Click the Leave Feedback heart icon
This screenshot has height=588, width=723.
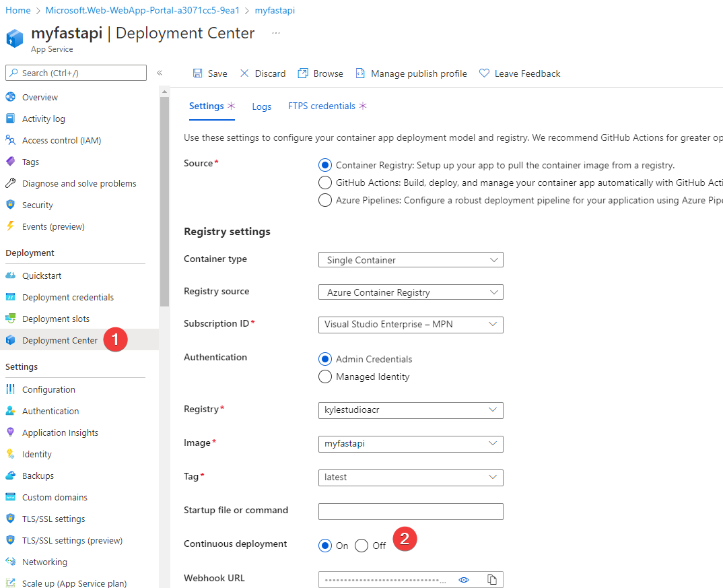(x=484, y=73)
